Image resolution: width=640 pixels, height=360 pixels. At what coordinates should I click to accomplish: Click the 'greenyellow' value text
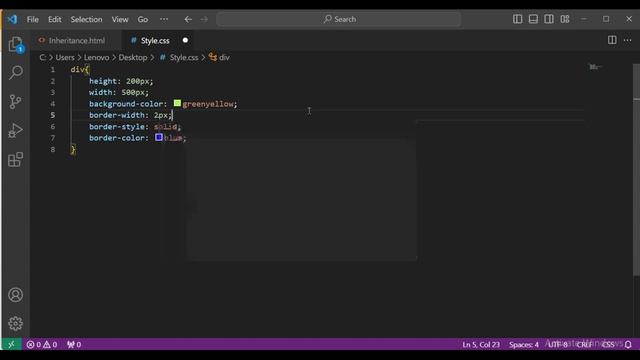(x=208, y=104)
